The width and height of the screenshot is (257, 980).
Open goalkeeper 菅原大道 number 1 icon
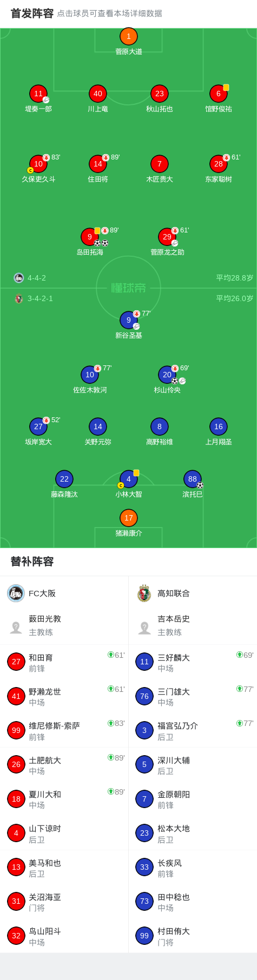pyautogui.click(x=129, y=36)
